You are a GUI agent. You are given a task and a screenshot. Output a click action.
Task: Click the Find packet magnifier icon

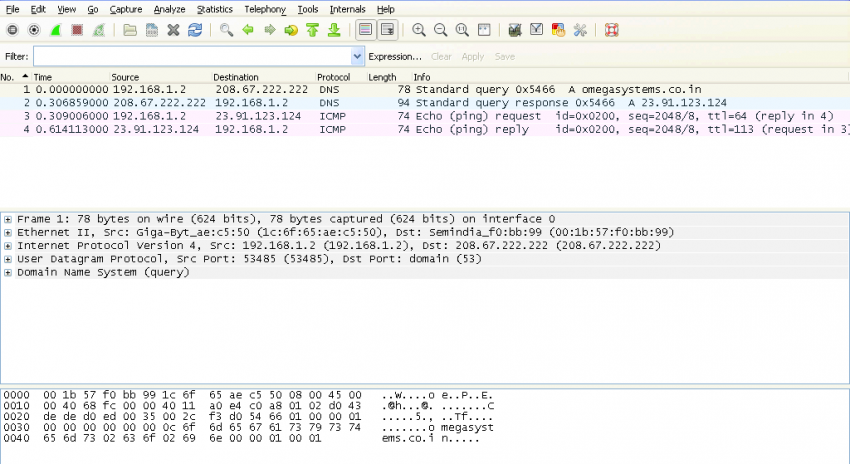226,30
